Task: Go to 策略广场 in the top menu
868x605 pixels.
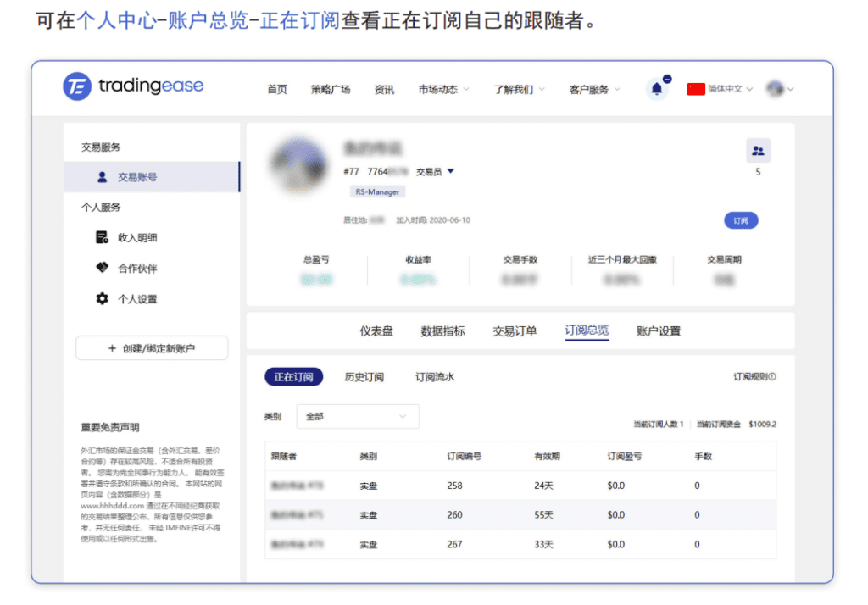Action: [331, 89]
